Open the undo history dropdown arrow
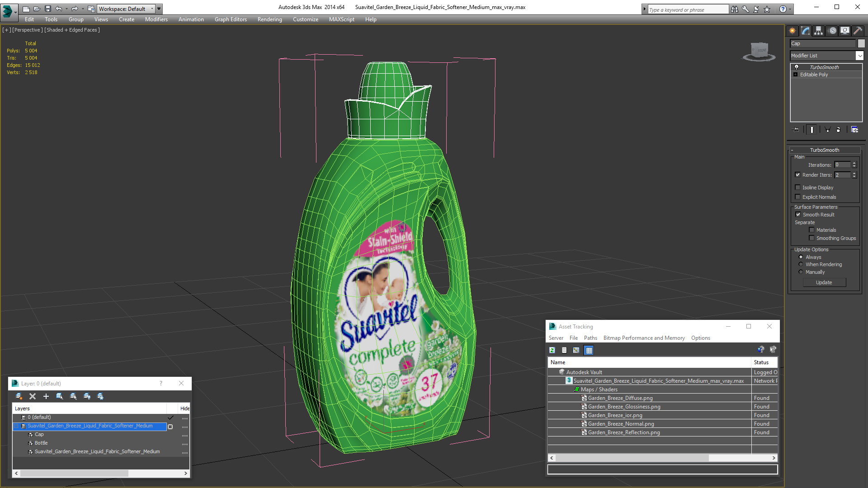The image size is (868, 488). coord(66,9)
